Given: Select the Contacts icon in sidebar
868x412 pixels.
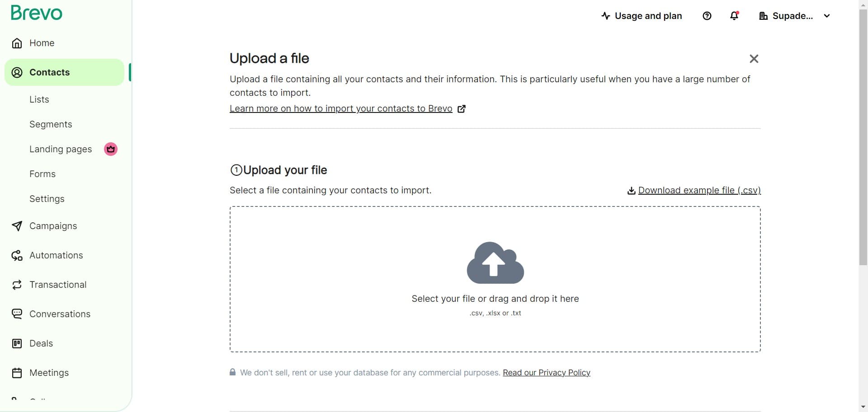Looking at the screenshot, I should tap(17, 72).
